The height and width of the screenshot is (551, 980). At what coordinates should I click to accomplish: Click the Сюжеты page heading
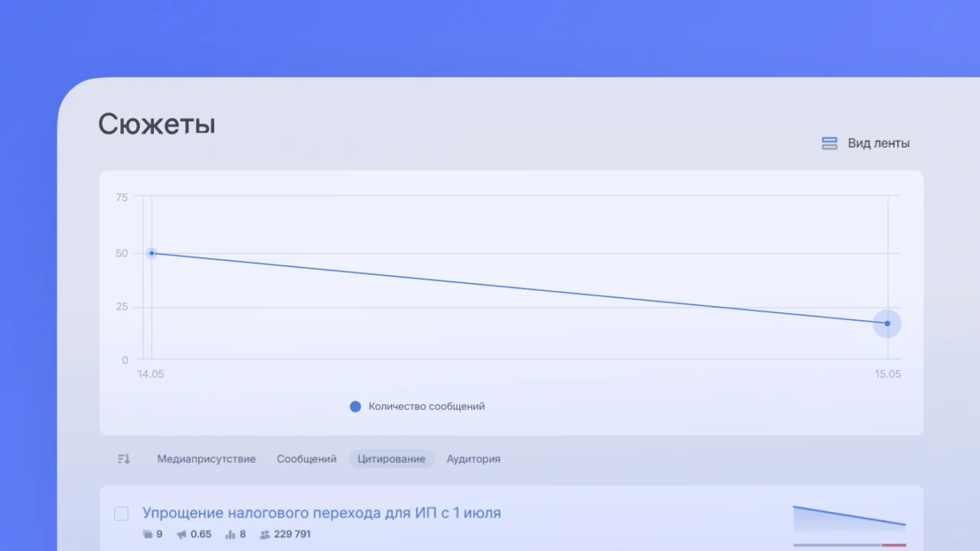click(157, 124)
